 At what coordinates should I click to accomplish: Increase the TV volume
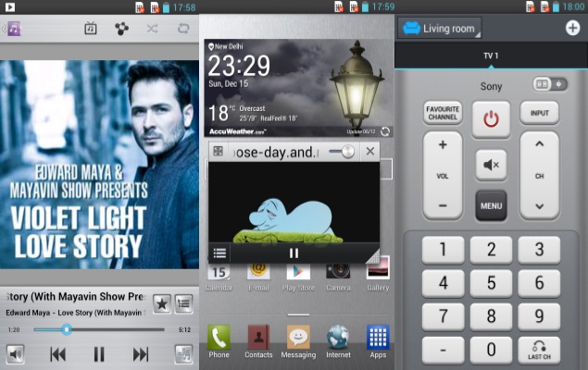coord(443,145)
